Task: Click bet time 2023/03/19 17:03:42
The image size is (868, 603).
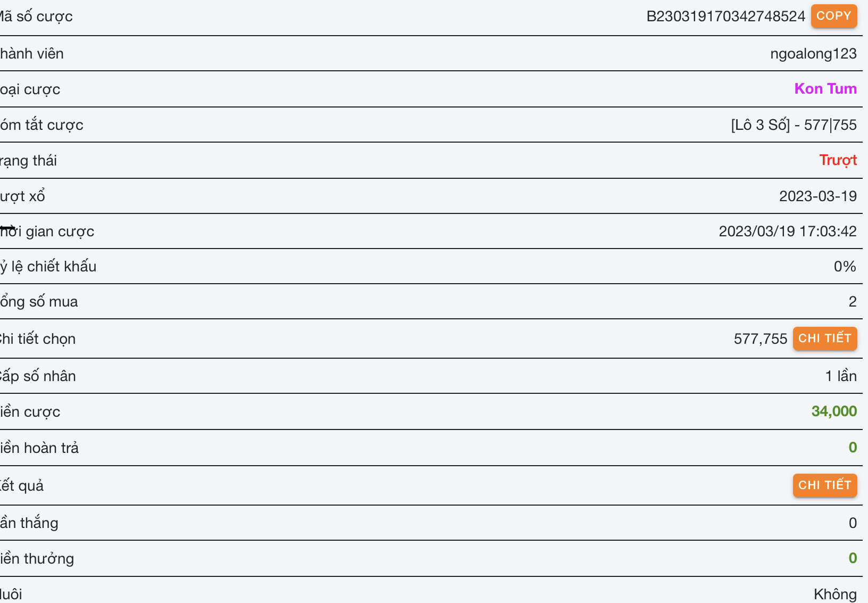Action: tap(787, 232)
